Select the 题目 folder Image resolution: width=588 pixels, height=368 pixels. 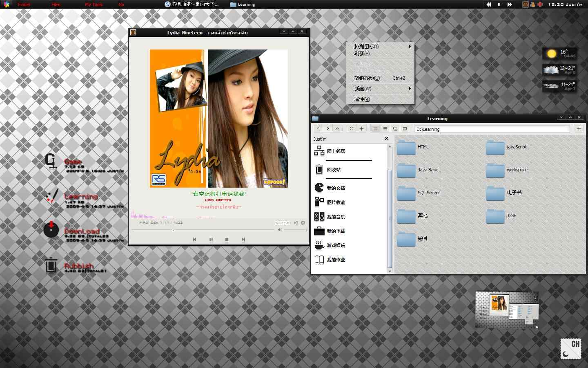point(412,239)
